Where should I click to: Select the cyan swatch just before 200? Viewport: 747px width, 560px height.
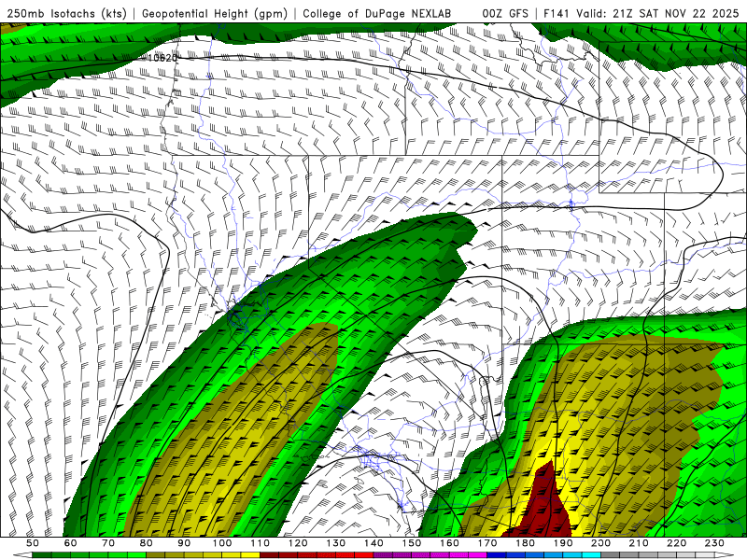[591, 554]
